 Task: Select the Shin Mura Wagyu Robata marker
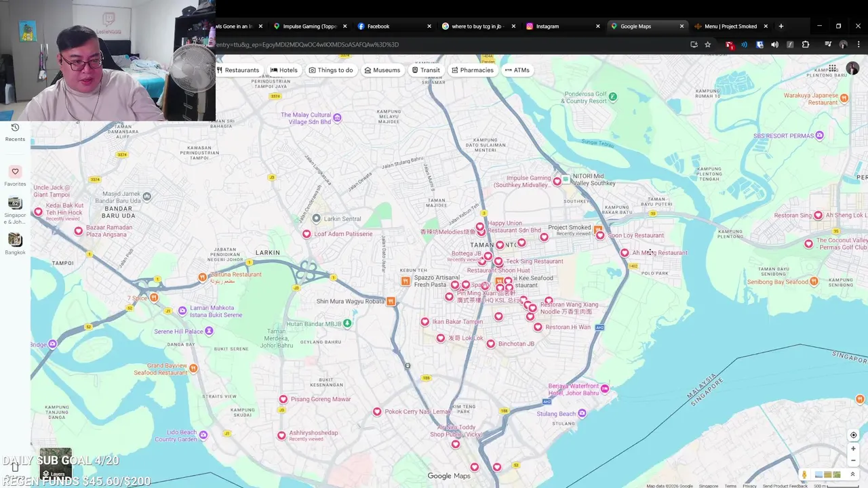[391, 302]
